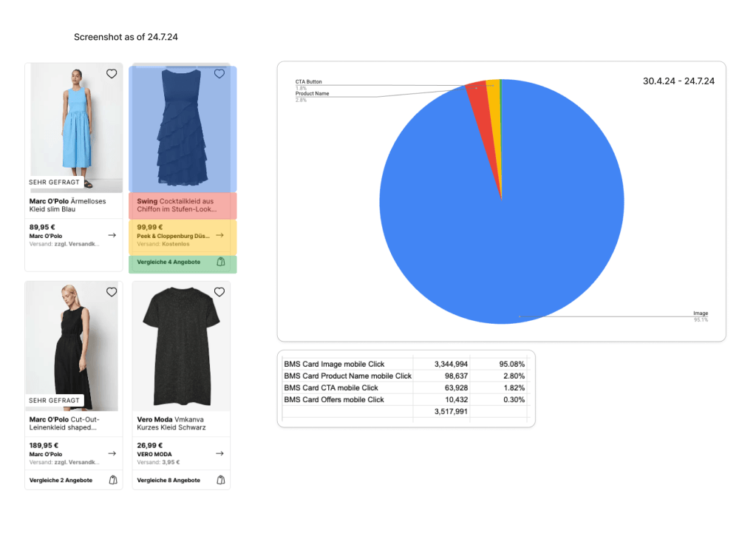Click SEHR GEFRAGT badge on black linen dress
This screenshot has height=556, width=756.
pos(55,400)
